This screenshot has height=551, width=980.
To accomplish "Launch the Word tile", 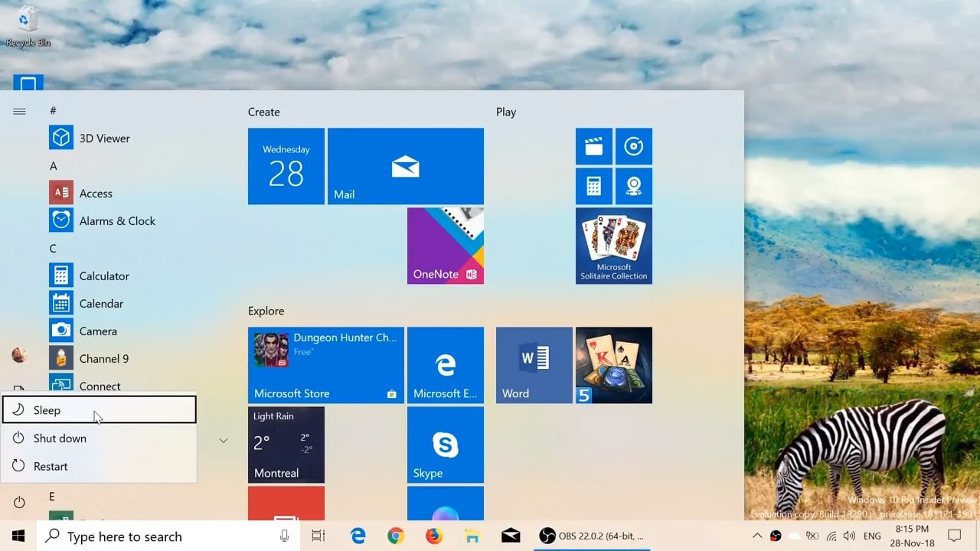I will click(x=534, y=365).
